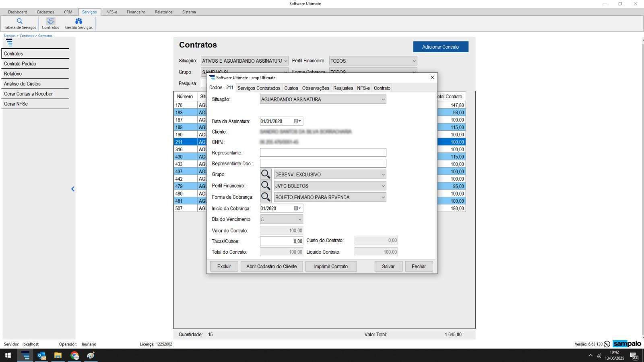Viewport: 644px width, 362px height.
Task: Click Abrir Cadastro do Cliente button
Action: click(x=272, y=266)
